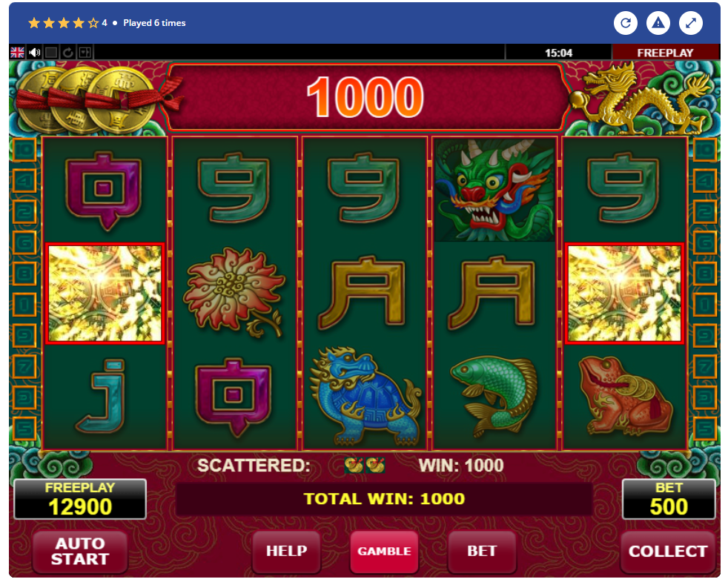
Task: Click the GAMBLE button
Action: (x=384, y=552)
